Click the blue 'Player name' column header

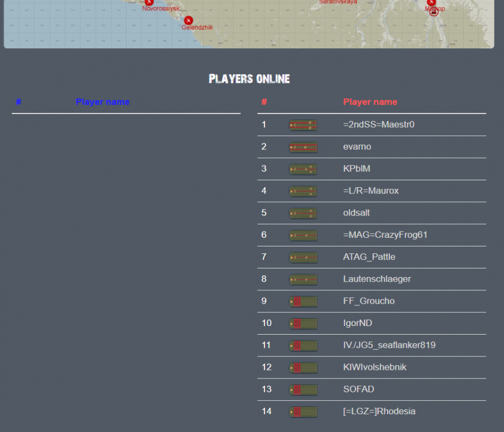coord(103,102)
